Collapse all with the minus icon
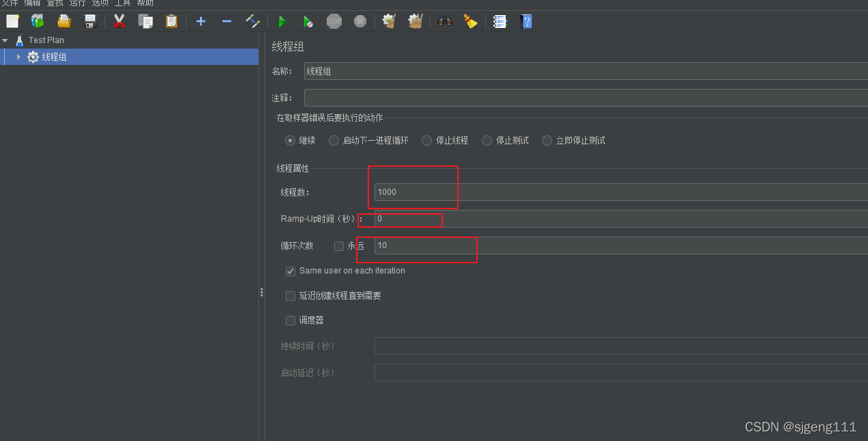This screenshot has height=441, width=868. (x=227, y=21)
